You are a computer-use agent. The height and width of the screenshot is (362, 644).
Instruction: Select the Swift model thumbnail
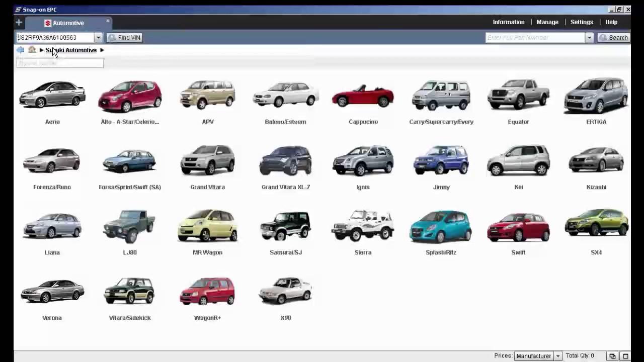pyautogui.click(x=518, y=226)
